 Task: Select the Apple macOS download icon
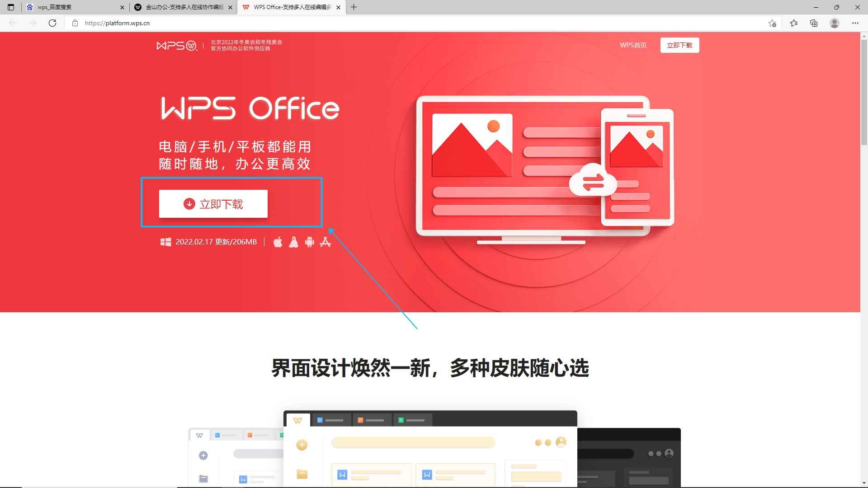(278, 242)
